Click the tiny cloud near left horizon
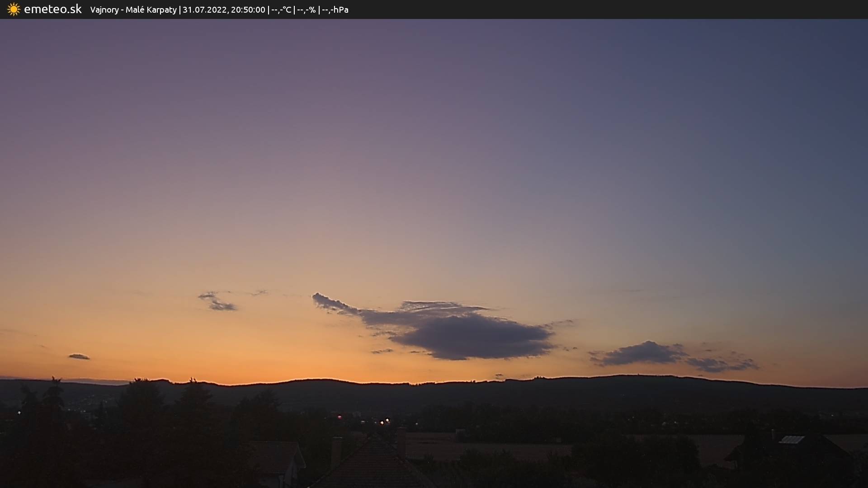The height and width of the screenshot is (488, 868). (x=79, y=357)
